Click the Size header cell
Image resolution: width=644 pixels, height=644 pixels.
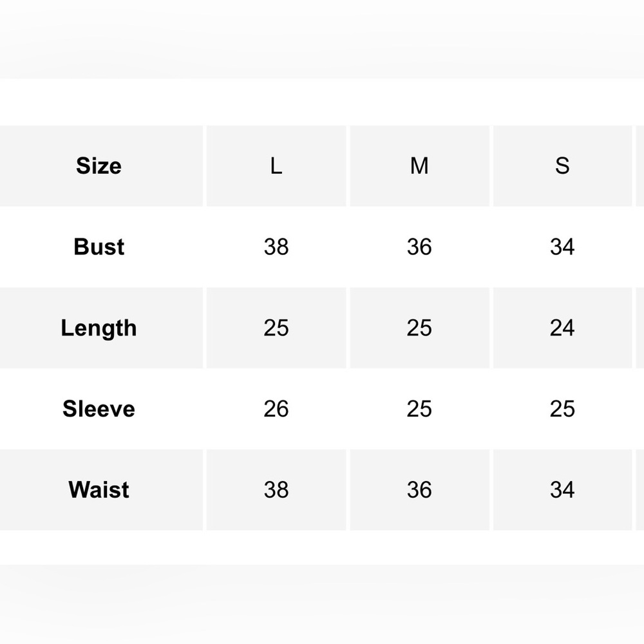click(x=99, y=166)
